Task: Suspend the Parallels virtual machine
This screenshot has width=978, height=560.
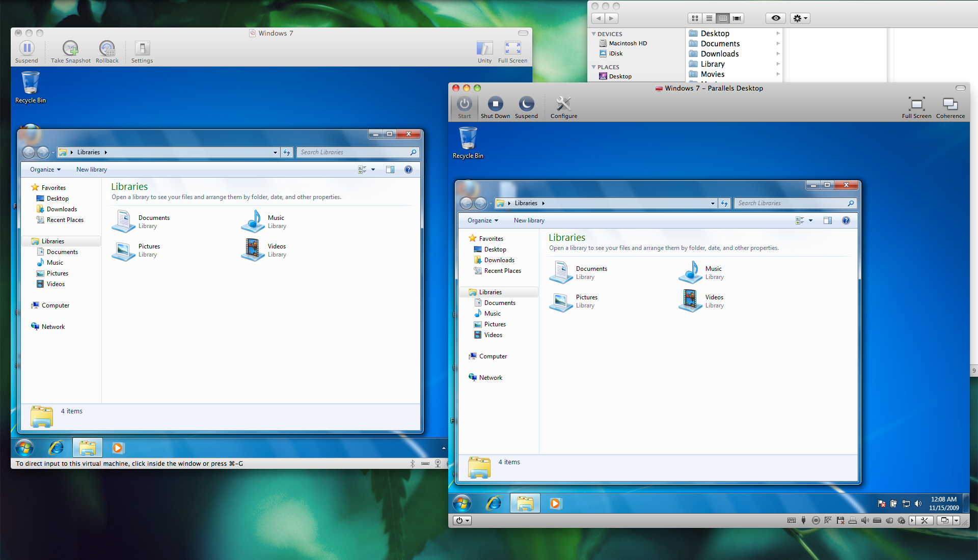Action: point(526,105)
